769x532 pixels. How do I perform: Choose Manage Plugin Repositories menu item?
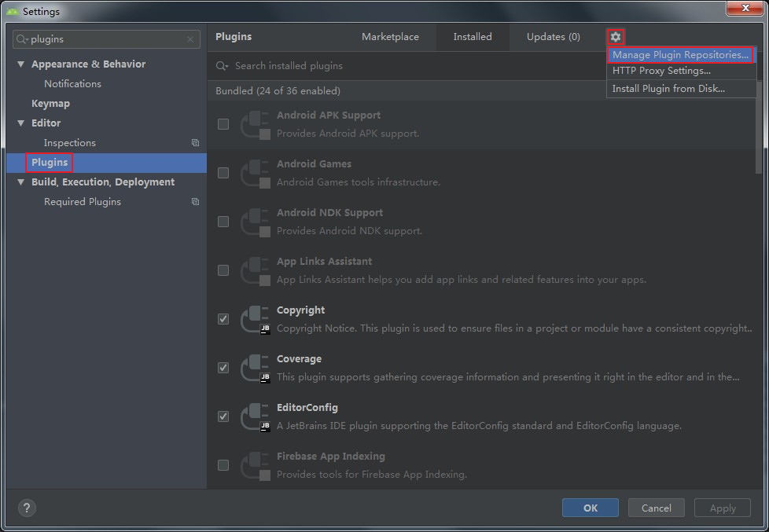[x=681, y=55]
